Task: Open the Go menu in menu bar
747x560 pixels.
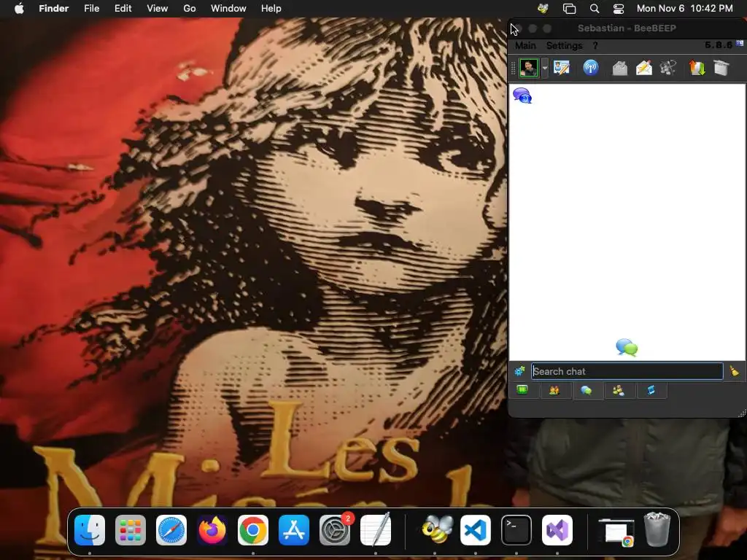Action: (190, 9)
